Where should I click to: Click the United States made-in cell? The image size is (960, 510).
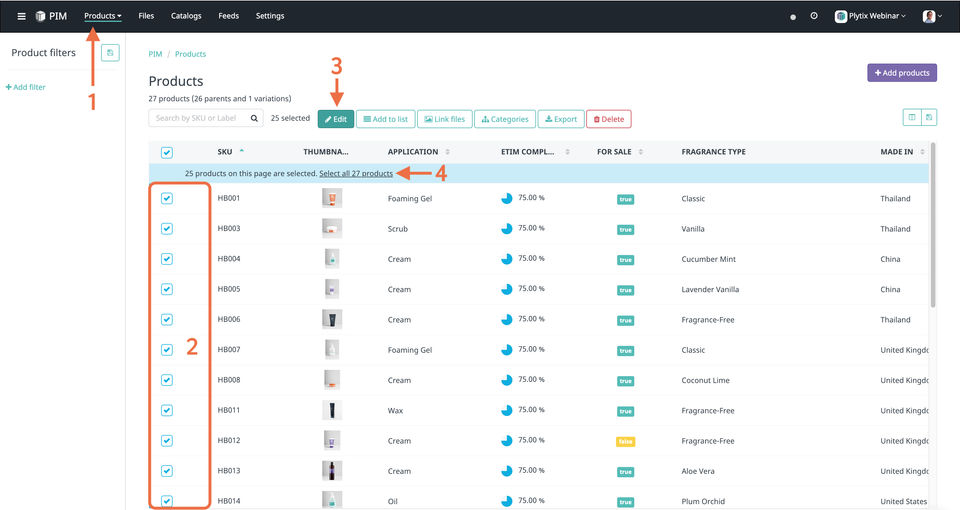point(904,501)
